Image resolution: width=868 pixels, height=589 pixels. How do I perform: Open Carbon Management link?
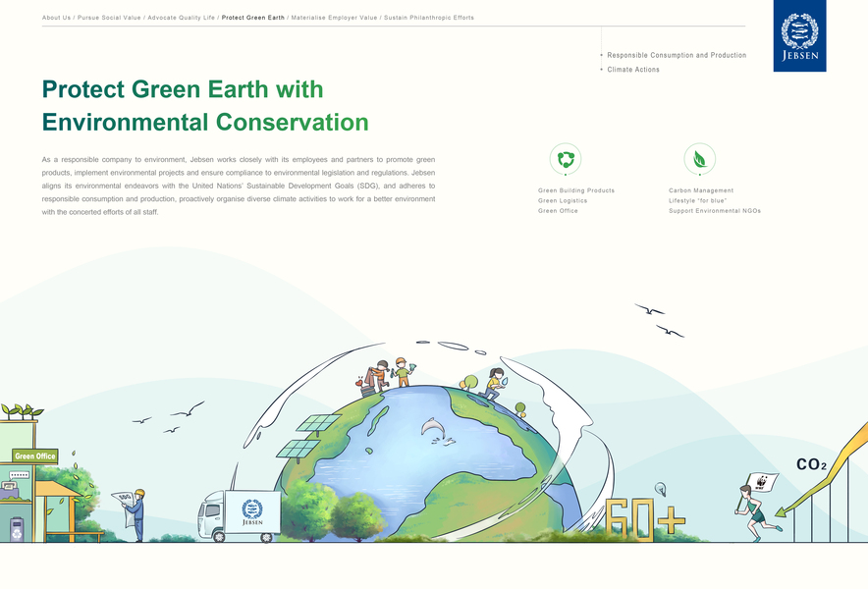pos(701,190)
